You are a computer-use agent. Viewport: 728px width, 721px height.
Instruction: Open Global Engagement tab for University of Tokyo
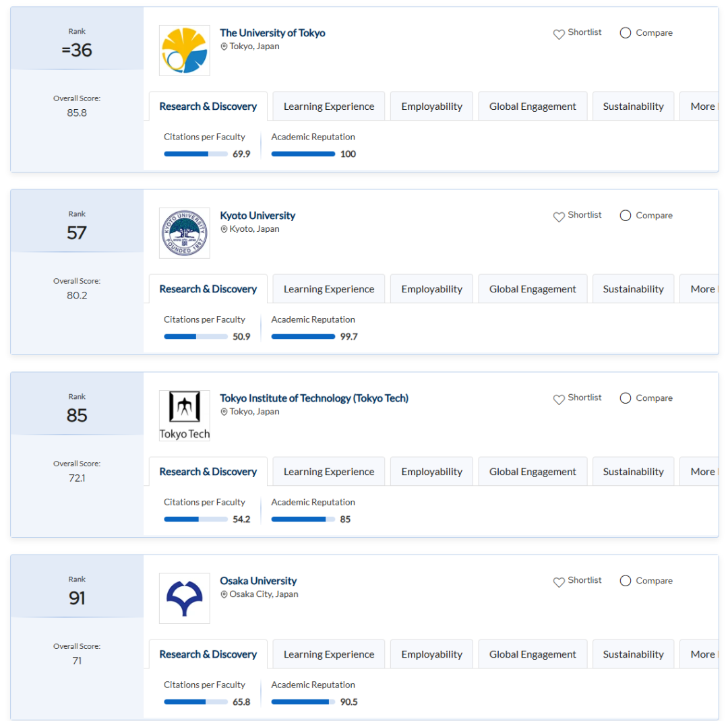point(533,106)
